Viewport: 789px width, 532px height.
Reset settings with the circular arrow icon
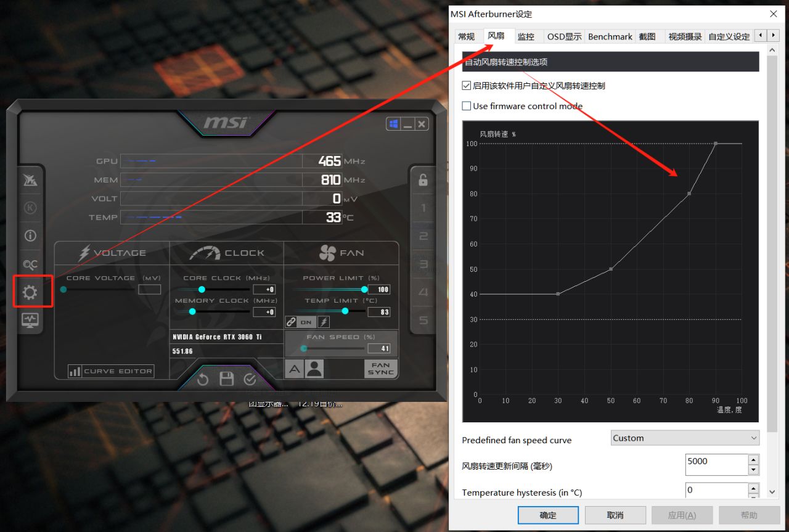[203, 379]
